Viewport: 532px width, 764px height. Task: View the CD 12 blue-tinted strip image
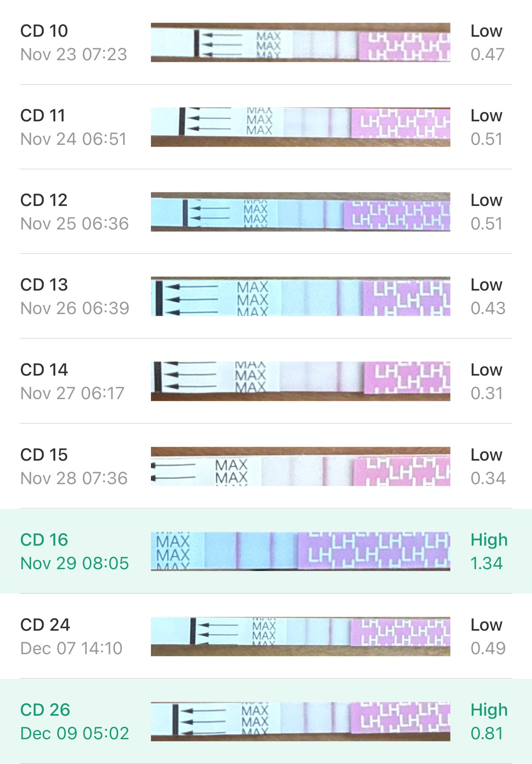coord(300,212)
